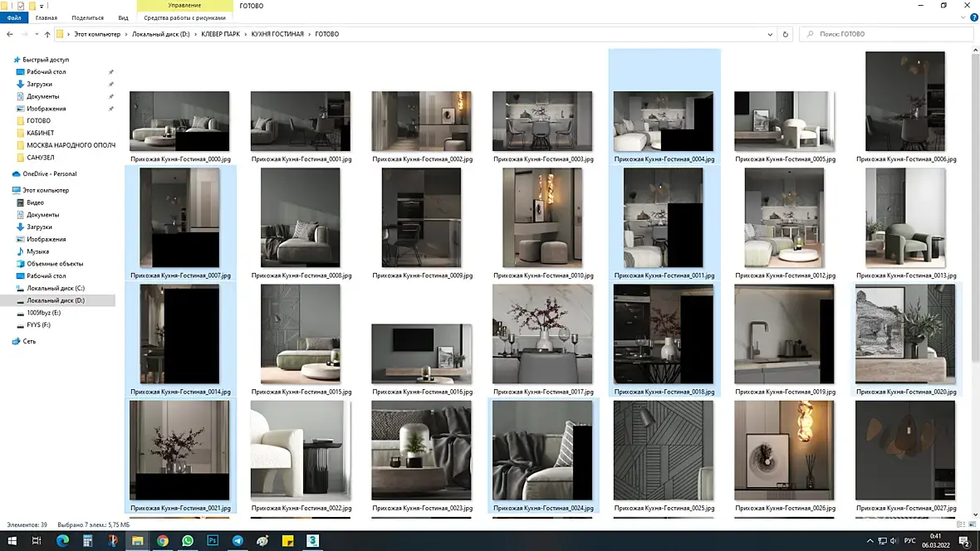Expand the ribbon with the chevron
The height and width of the screenshot is (551, 980).
click(963, 18)
